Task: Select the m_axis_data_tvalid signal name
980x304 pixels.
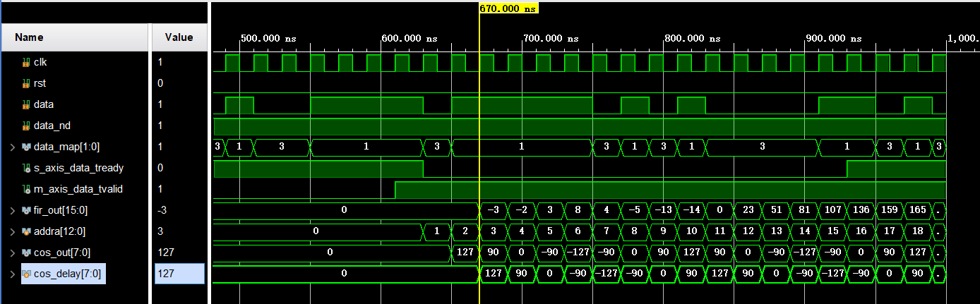Action: (78, 189)
